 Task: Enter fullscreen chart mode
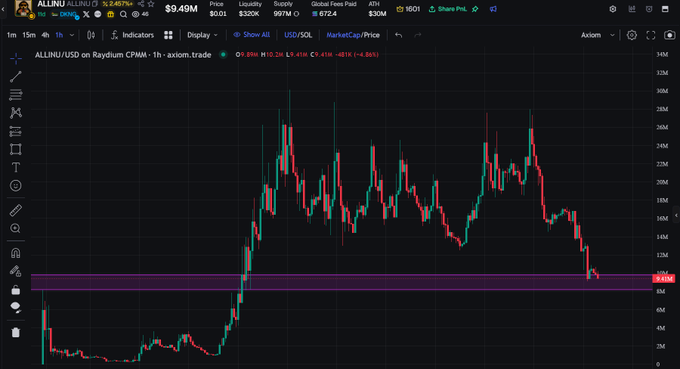tap(651, 35)
